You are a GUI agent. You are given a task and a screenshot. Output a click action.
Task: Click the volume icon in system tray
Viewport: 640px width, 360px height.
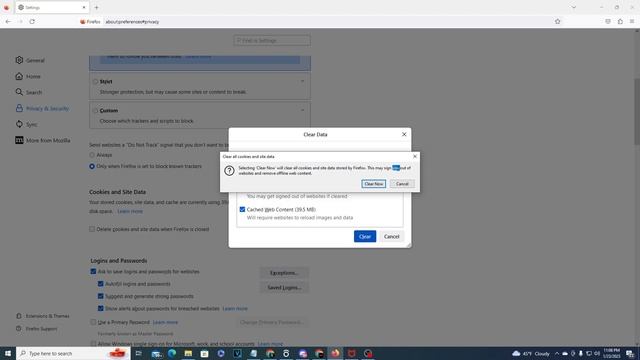tap(597, 353)
